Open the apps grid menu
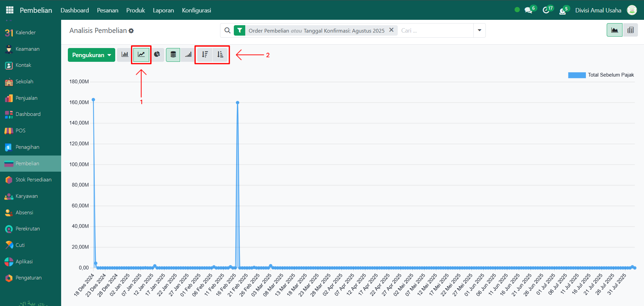Viewport: 644px width, 306px height. (x=10, y=10)
